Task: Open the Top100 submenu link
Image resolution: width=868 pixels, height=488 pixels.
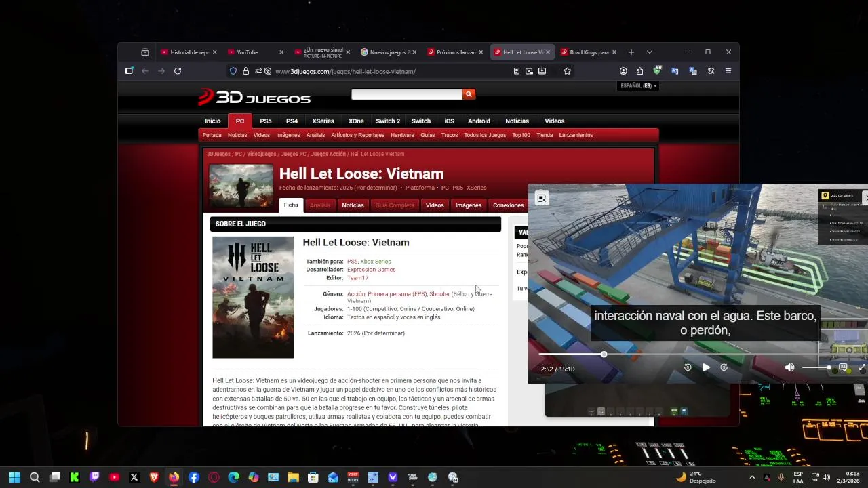Action: click(x=521, y=135)
